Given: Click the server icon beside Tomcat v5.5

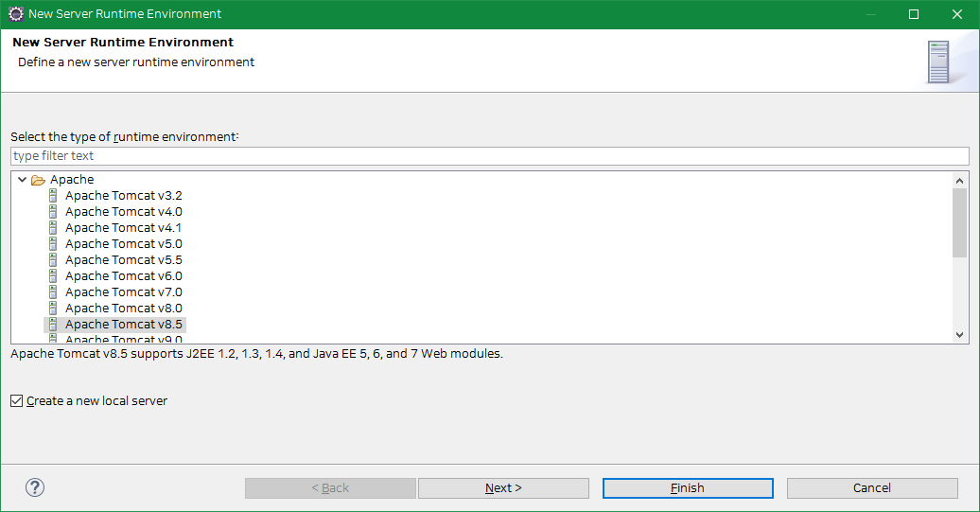Looking at the screenshot, I should 53,260.
